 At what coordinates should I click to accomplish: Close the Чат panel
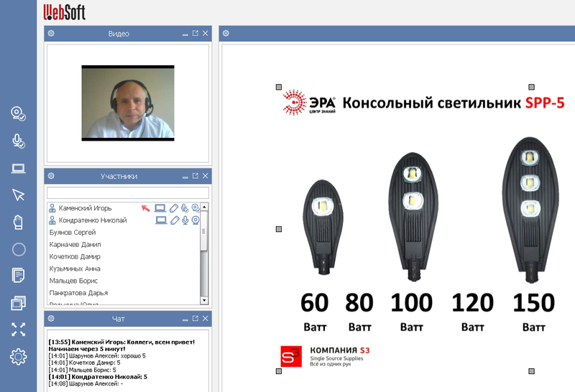pos(206,318)
